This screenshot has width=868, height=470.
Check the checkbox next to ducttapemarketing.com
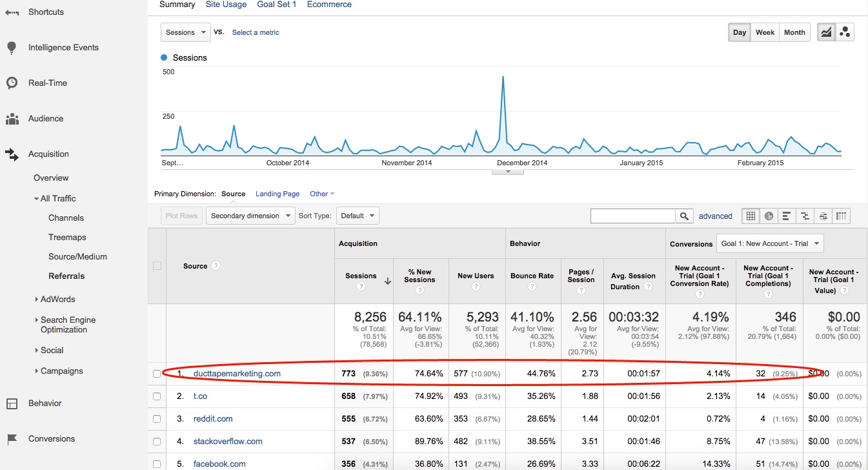(156, 373)
